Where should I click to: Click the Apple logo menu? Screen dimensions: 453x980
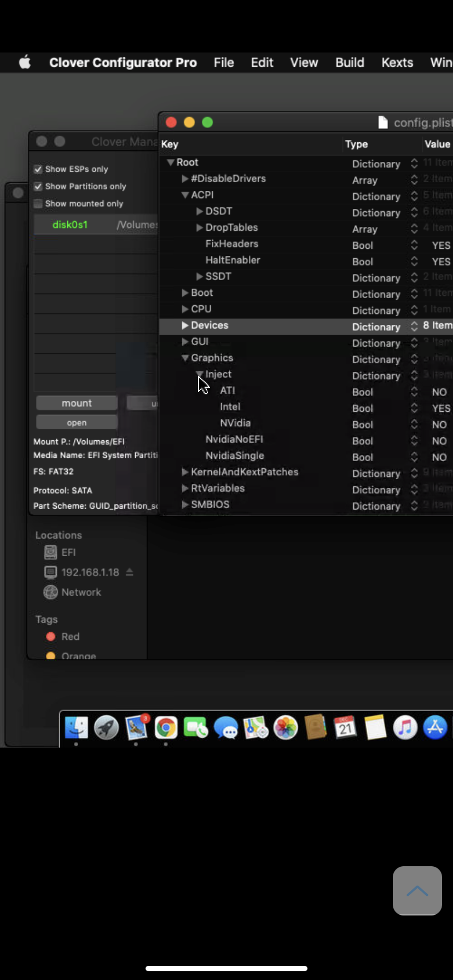[x=25, y=62]
